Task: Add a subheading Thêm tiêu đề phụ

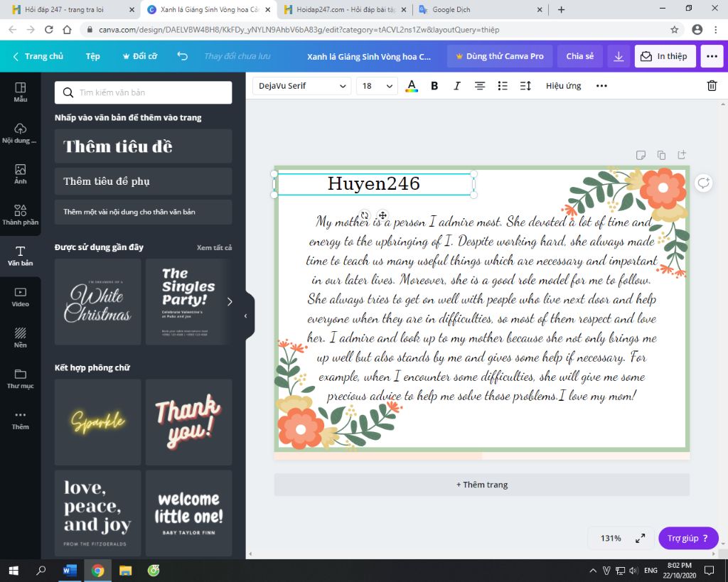Action: (143, 181)
